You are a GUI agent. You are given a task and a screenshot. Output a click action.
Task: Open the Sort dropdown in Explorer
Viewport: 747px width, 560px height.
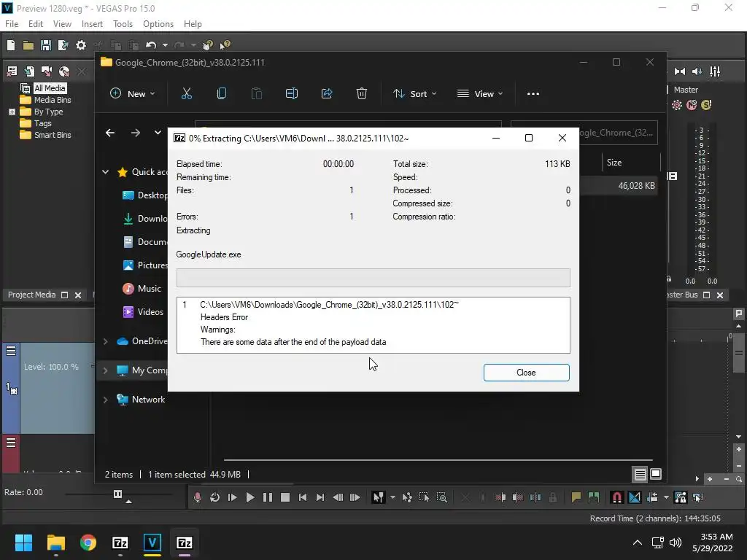414,94
